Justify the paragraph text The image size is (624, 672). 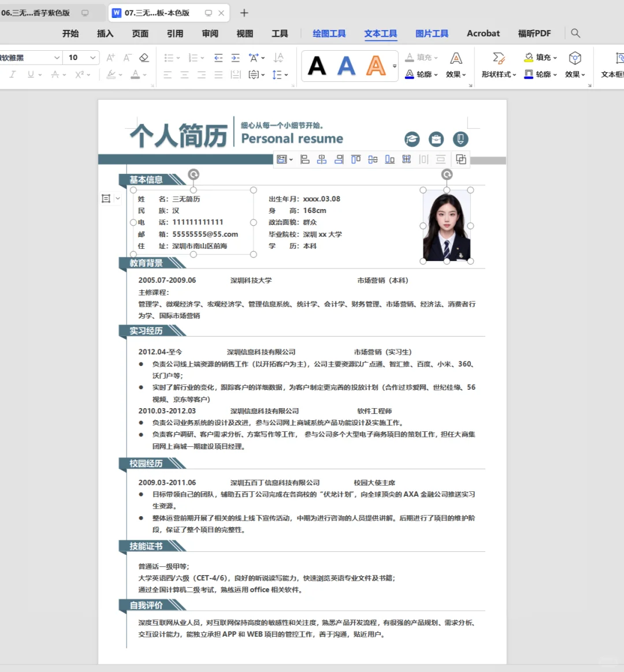click(219, 75)
